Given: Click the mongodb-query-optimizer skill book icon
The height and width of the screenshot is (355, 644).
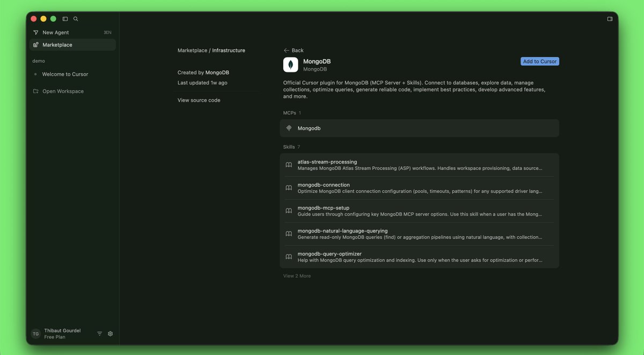Looking at the screenshot, I should [x=289, y=256].
